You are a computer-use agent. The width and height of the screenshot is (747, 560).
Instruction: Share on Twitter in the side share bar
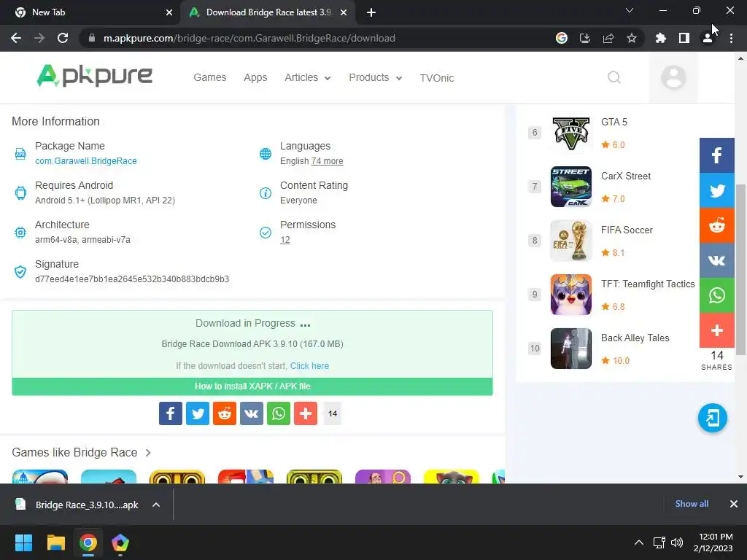(716, 190)
